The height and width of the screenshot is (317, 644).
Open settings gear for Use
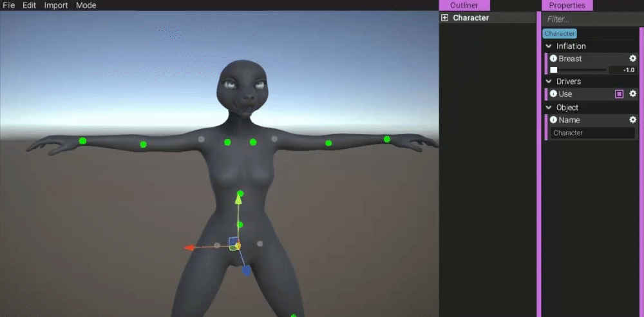pos(633,93)
